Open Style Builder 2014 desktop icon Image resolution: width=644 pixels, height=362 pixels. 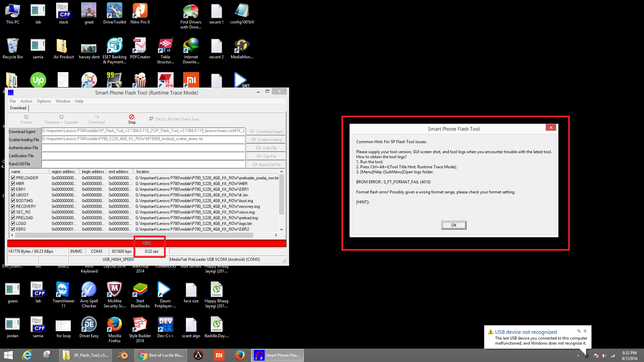(x=140, y=330)
